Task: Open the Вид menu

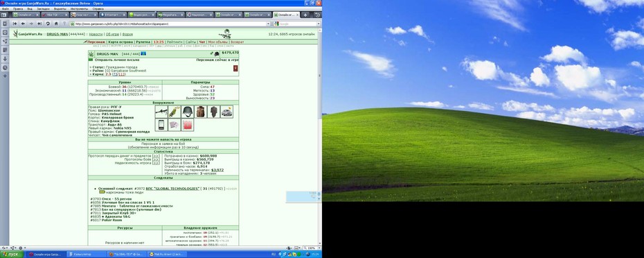Action: (29, 8)
